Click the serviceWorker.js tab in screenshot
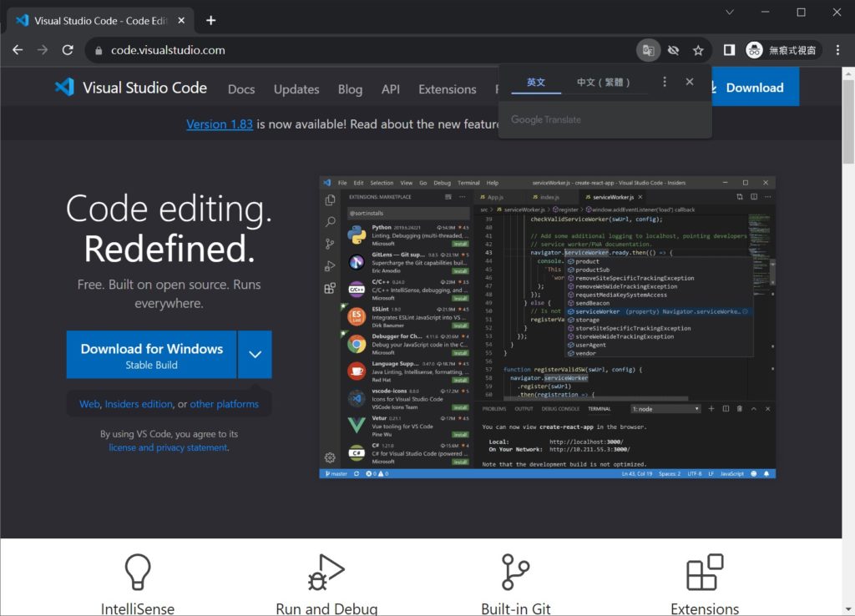 coord(612,197)
